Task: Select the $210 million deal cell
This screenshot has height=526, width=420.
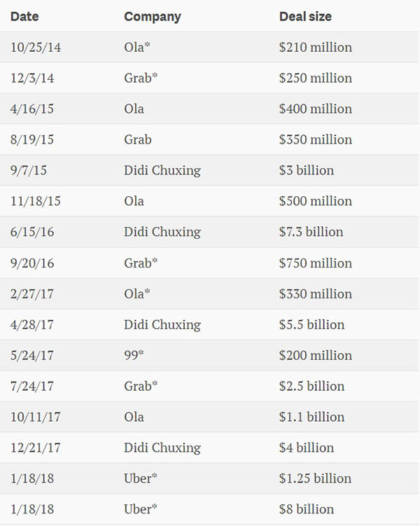Action: (x=316, y=48)
